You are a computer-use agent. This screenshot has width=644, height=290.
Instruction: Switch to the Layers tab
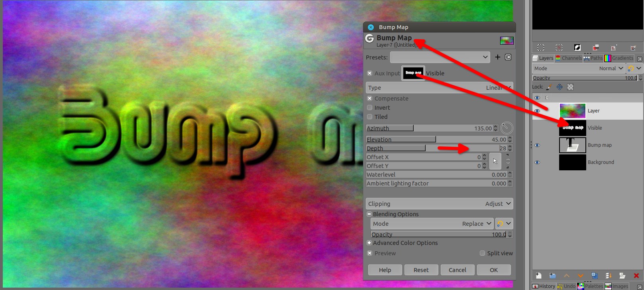tap(543, 58)
